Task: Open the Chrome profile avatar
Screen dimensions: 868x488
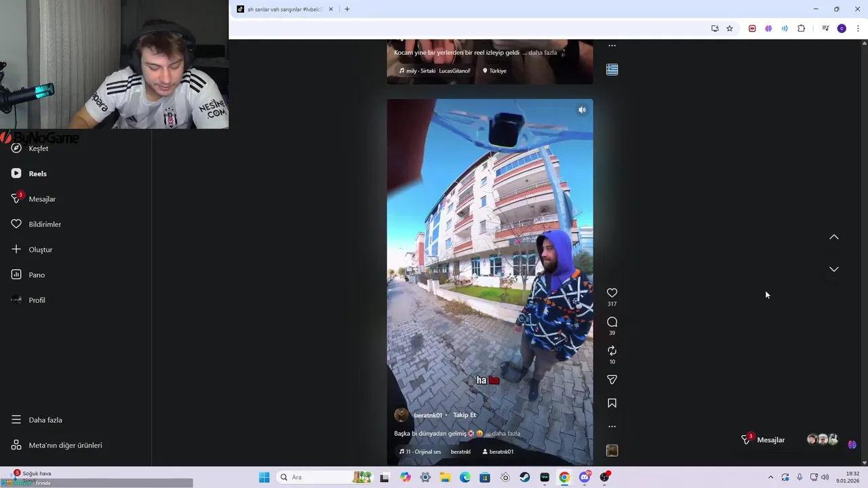Action: (x=842, y=28)
